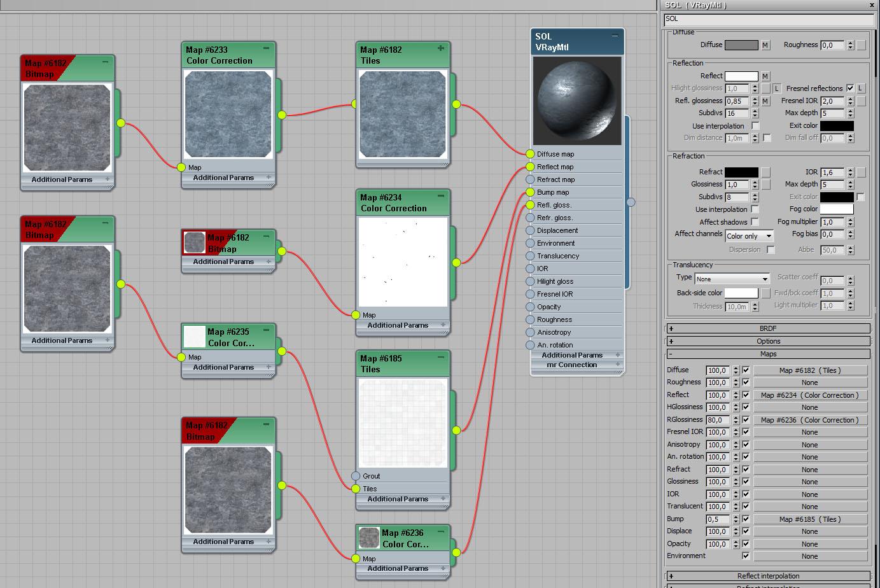
Task: Click the None button for Opacity map
Action: pyautogui.click(x=810, y=544)
